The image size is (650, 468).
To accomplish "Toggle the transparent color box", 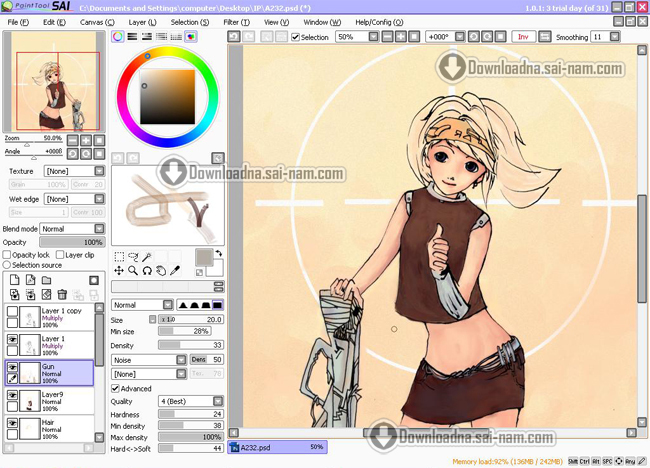I will point(199,272).
